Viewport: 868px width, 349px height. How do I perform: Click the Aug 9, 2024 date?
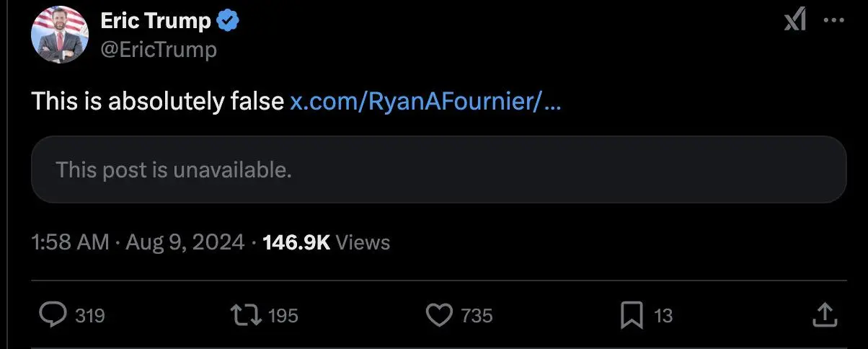coord(185,242)
